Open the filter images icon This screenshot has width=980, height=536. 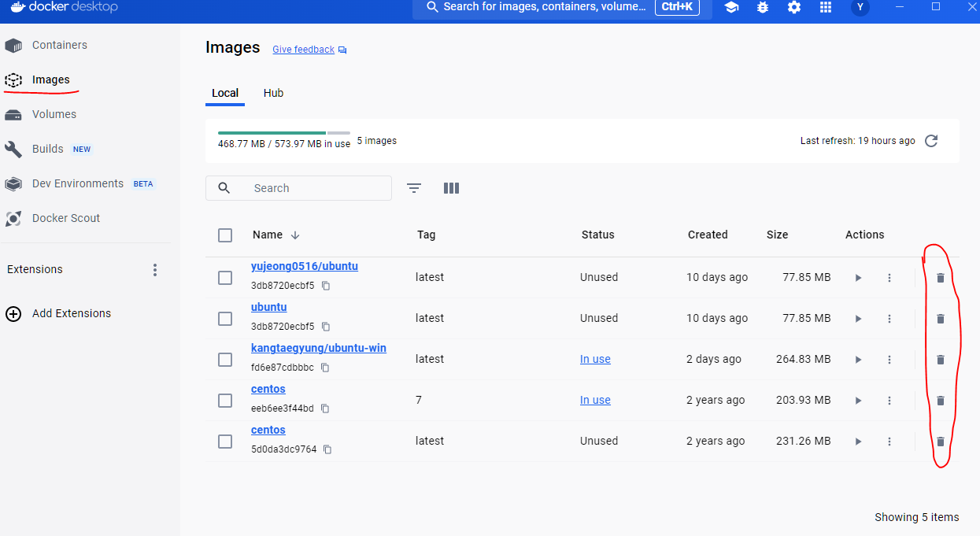pyautogui.click(x=414, y=188)
